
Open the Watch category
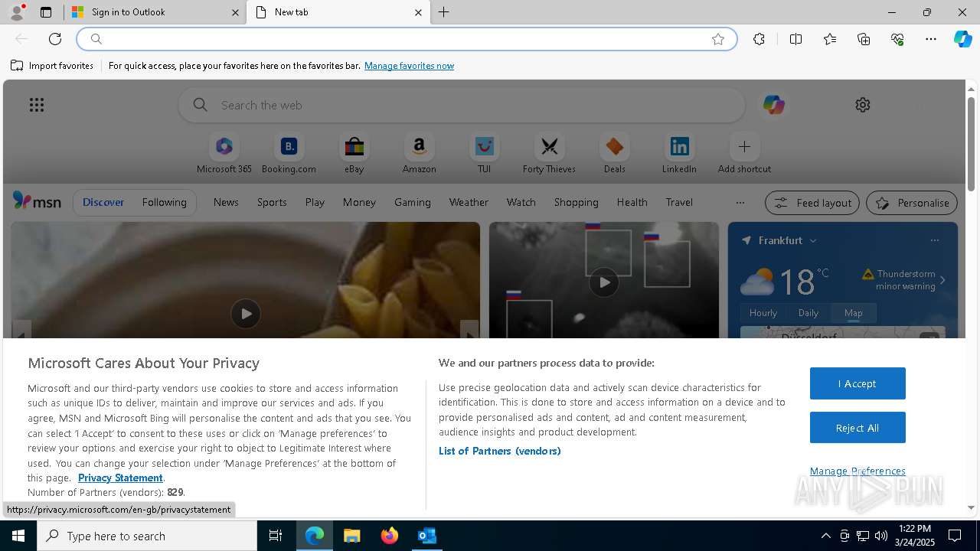[x=521, y=202]
